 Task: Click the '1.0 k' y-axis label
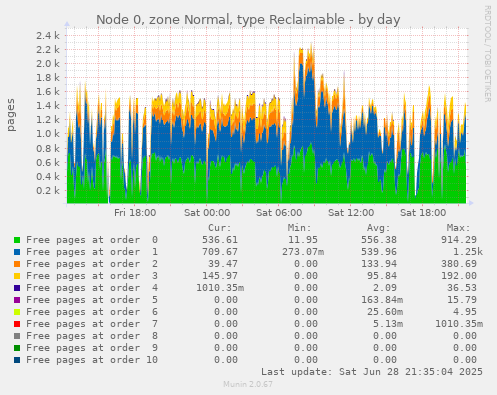tap(48, 134)
